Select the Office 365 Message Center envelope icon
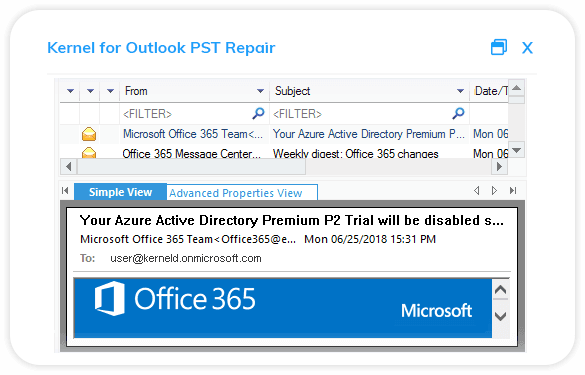Viewport: 585px width, 375px height. (x=89, y=153)
